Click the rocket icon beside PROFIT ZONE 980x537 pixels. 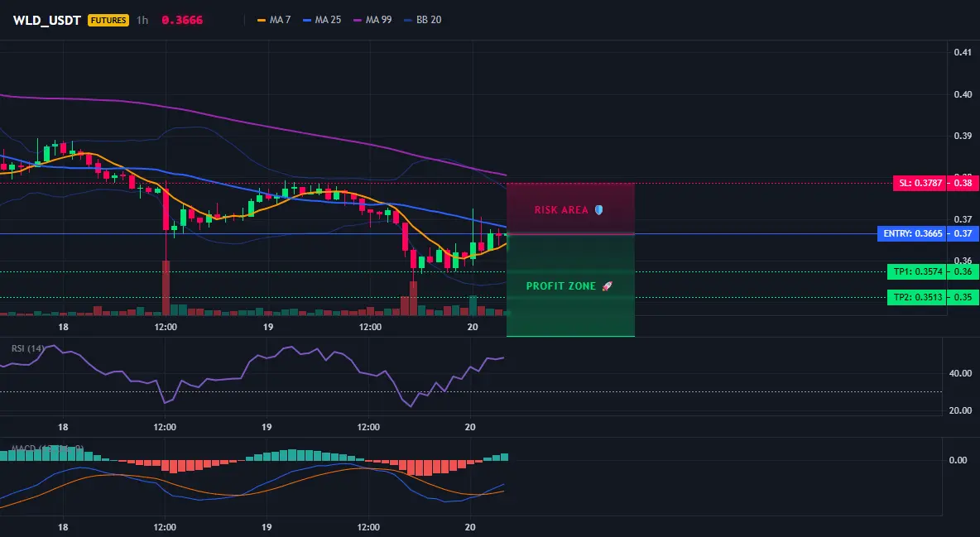(x=607, y=285)
